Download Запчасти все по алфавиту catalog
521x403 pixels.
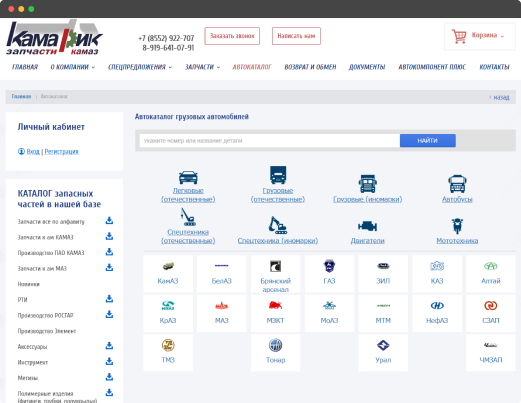109,221
